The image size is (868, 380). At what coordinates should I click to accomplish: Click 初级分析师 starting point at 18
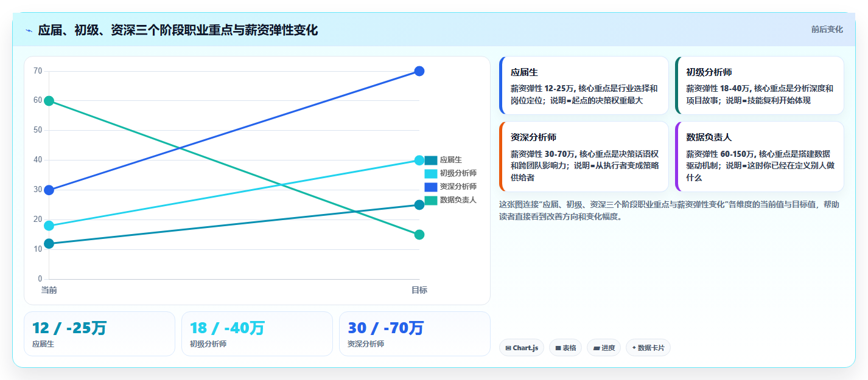coord(49,226)
